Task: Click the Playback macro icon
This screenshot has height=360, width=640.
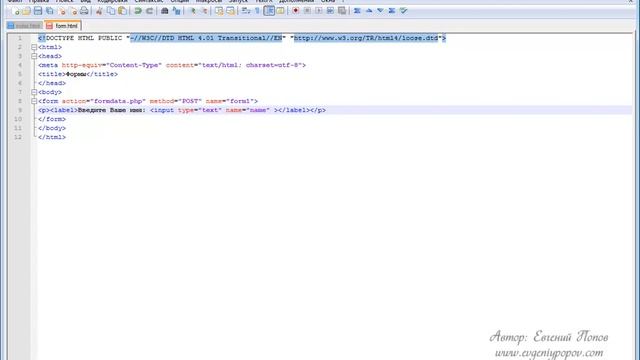Action: tap(319, 11)
